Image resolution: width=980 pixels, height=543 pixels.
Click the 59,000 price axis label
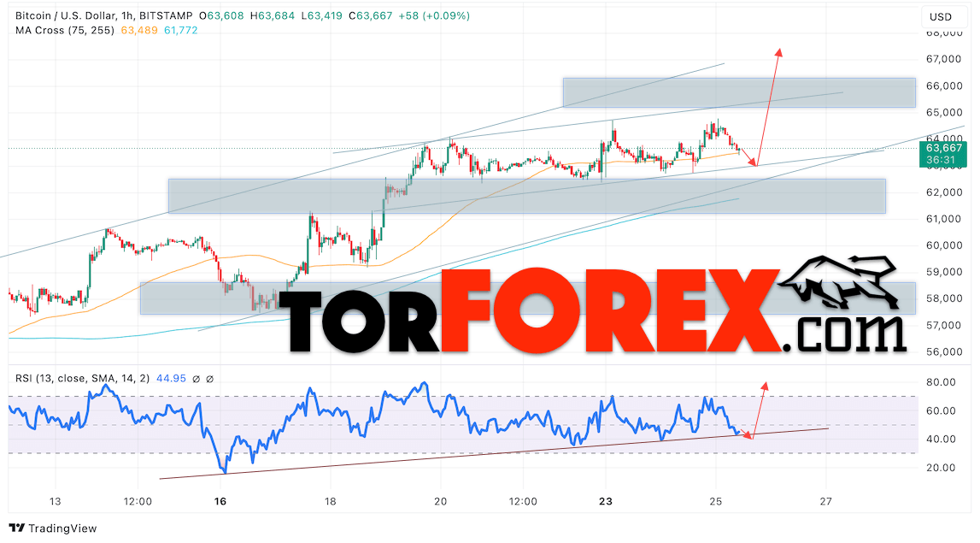(x=944, y=272)
